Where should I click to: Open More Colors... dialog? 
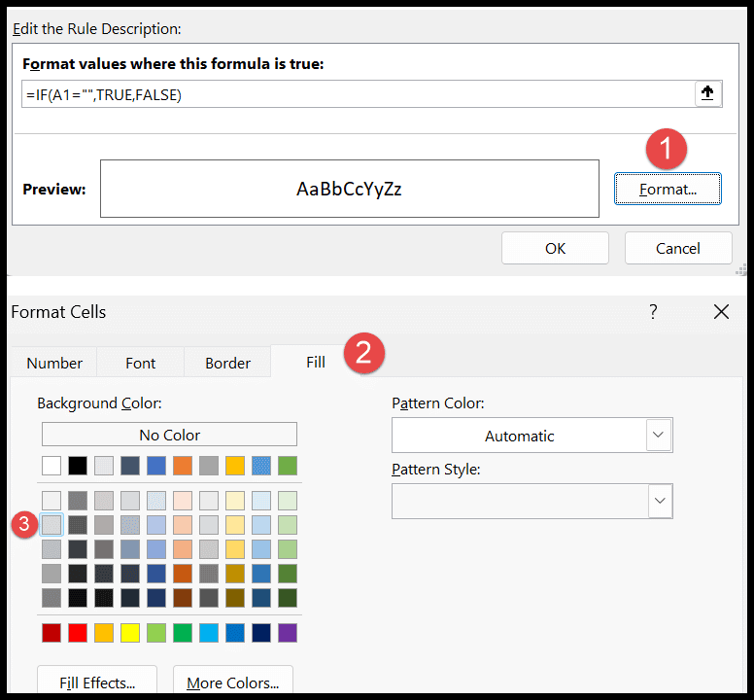click(x=233, y=682)
